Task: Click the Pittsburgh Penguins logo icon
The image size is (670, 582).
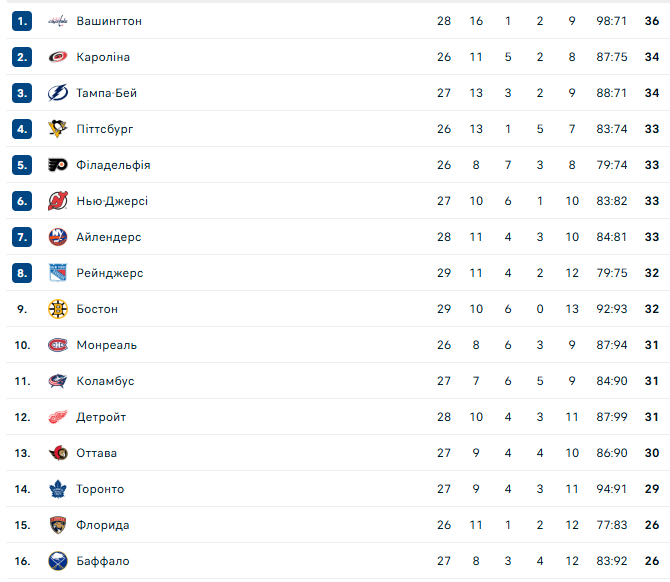Action: click(58, 129)
